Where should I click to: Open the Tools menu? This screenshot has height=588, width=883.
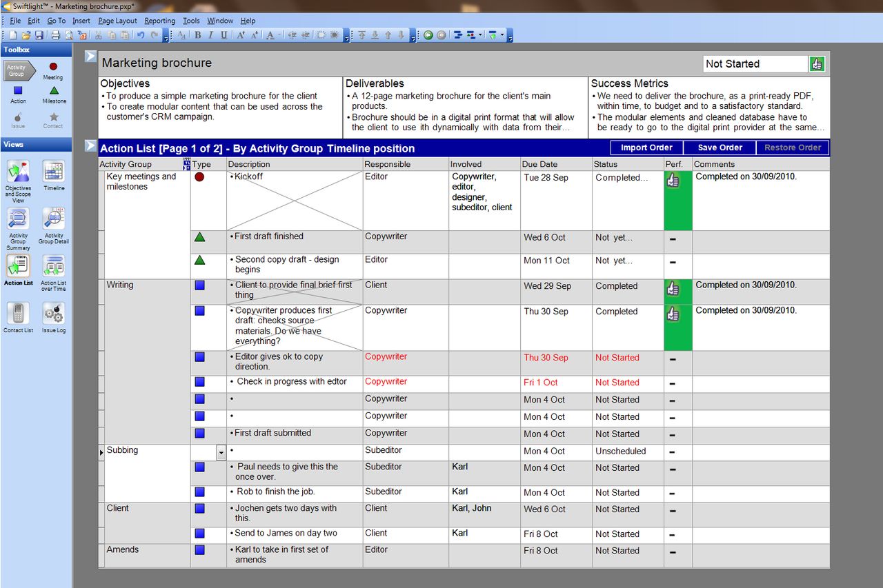[191, 21]
